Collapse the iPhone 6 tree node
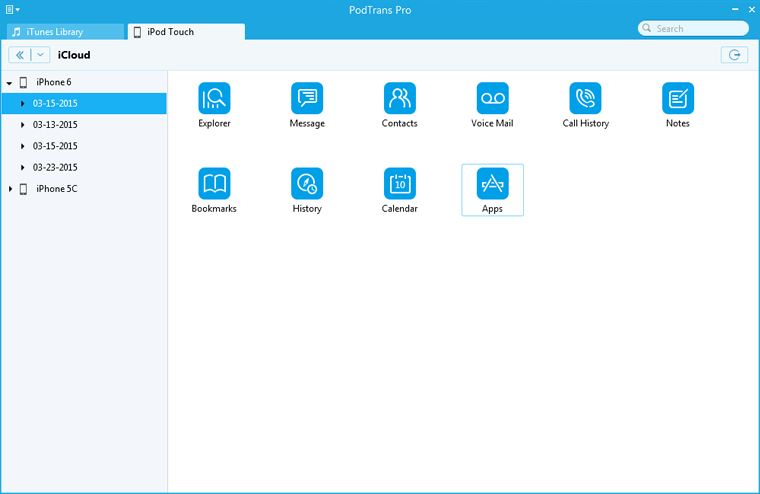Image resolution: width=760 pixels, height=494 pixels. 9,83
